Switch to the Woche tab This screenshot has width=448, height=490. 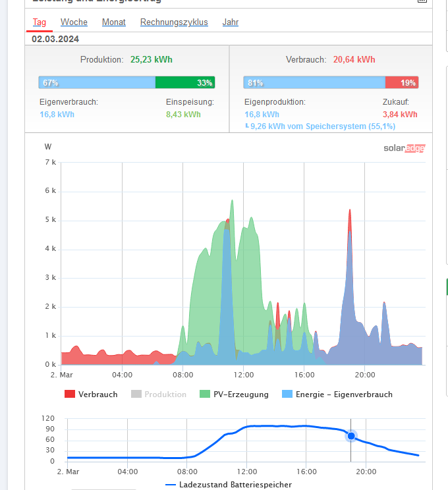(x=74, y=22)
